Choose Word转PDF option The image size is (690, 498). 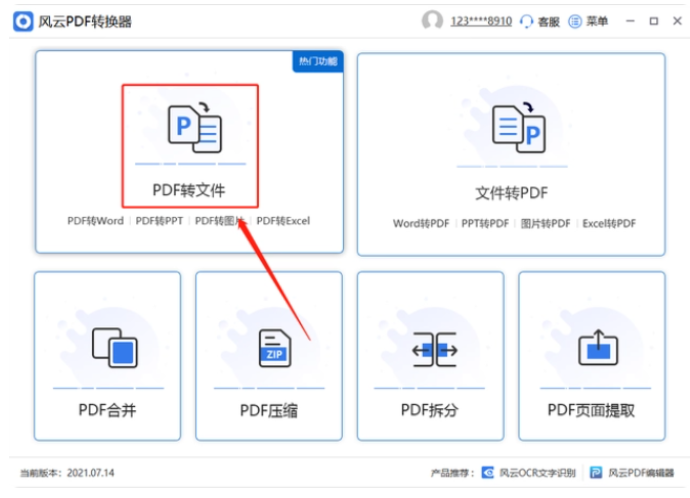pyautogui.click(x=421, y=223)
